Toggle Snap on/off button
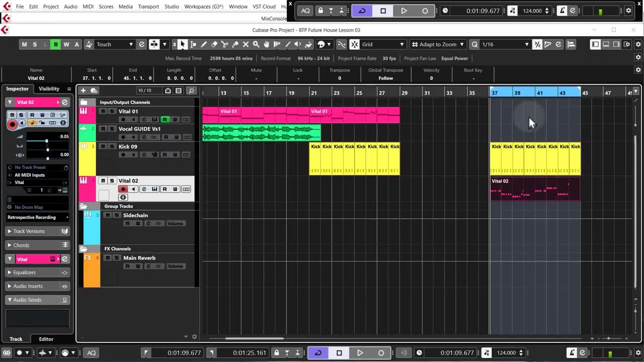The image size is (644, 362). [355, 44]
